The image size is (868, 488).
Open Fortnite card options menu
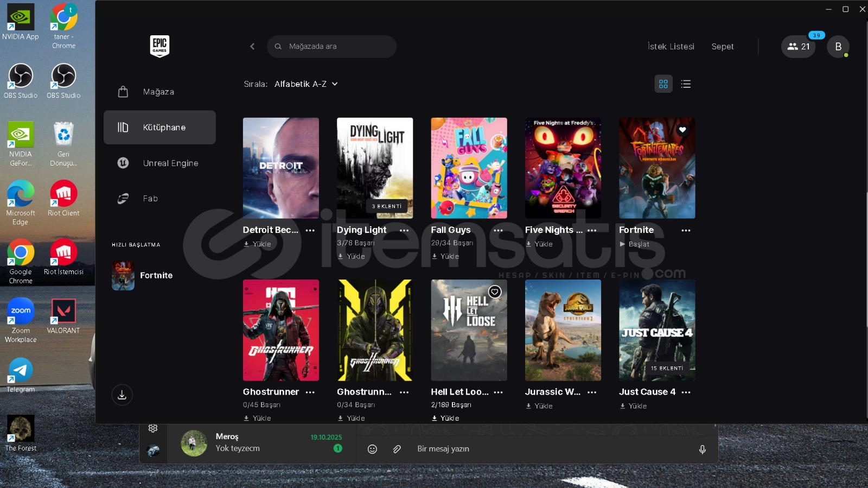coord(686,230)
